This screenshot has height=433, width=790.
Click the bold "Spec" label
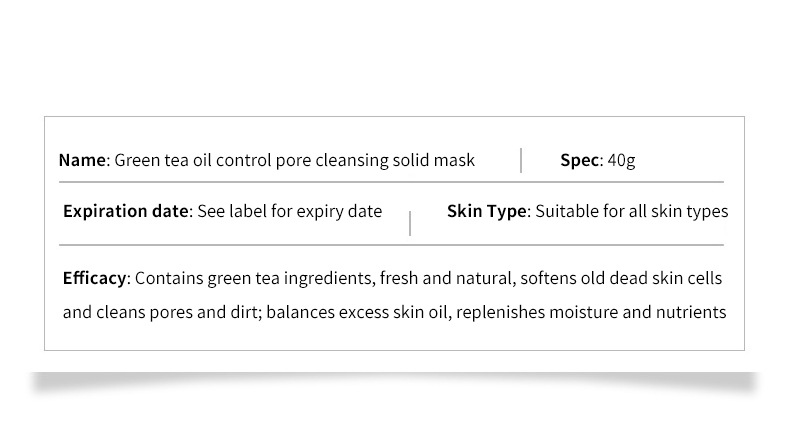(579, 160)
